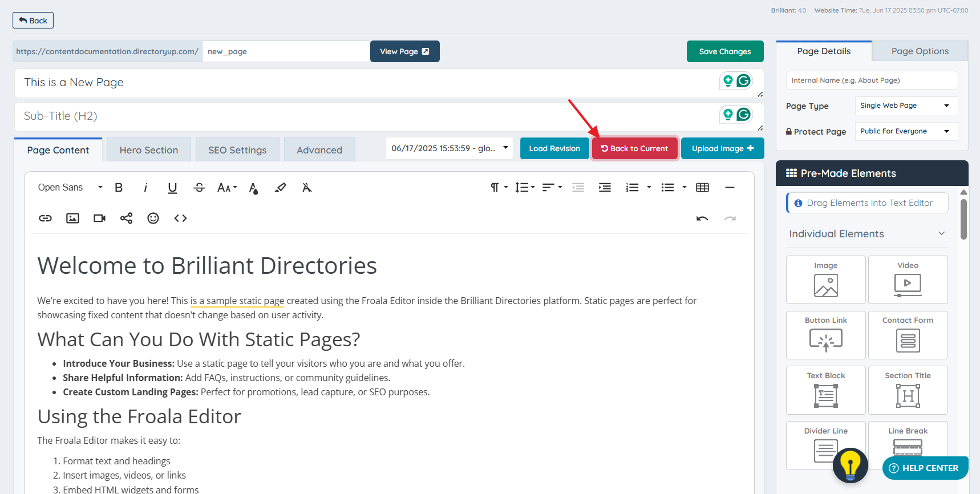Screen dimensions: 980x494
Task: Open the font size menu
Action: click(x=227, y=188)
